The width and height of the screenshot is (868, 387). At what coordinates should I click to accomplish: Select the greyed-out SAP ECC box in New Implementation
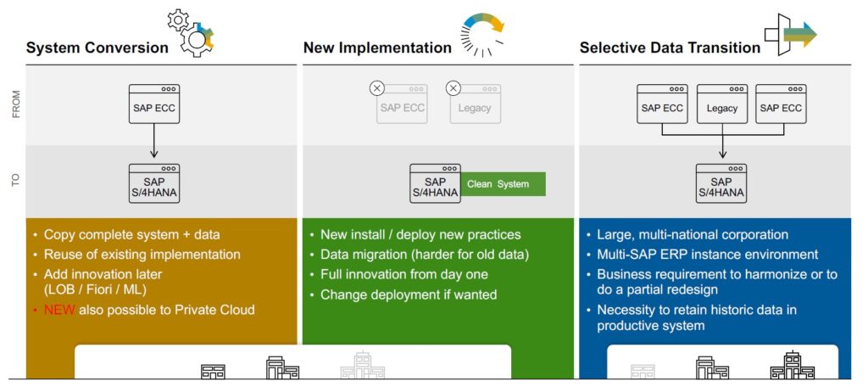click(403, 104)
